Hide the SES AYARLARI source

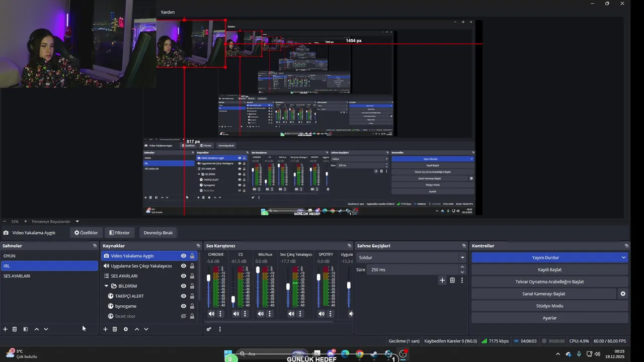point(184,276)
